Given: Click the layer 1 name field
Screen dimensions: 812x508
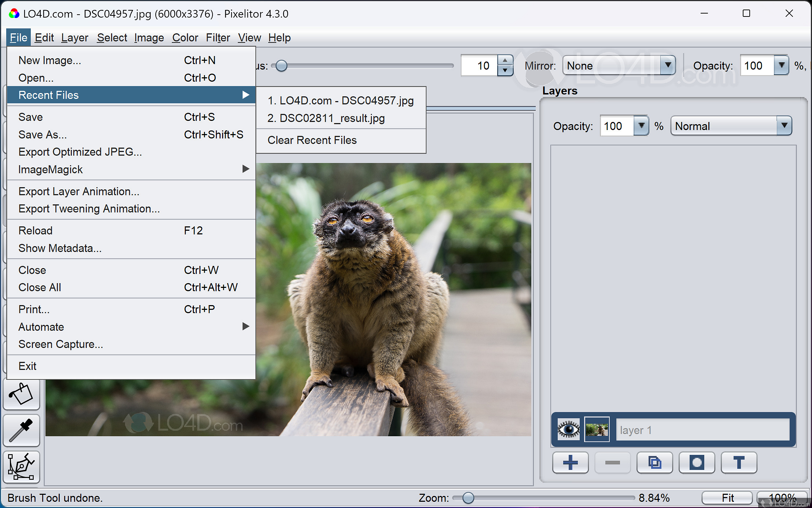Looking at the screenshot, I should coord(703,430).
